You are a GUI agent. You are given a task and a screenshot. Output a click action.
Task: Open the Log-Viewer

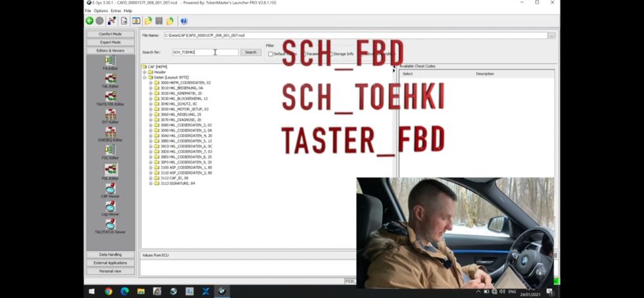point(110,209)
